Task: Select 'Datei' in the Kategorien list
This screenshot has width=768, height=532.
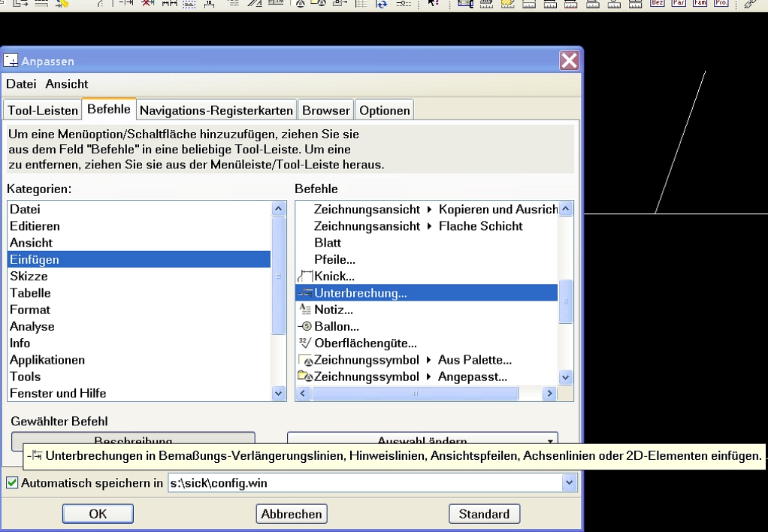Action: click(138, 209)
